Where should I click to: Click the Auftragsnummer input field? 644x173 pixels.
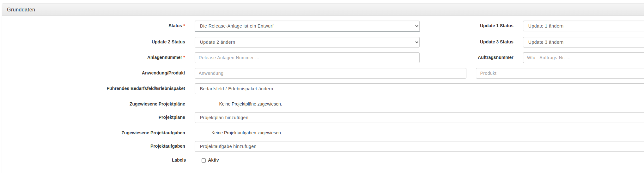coord(583,58)
